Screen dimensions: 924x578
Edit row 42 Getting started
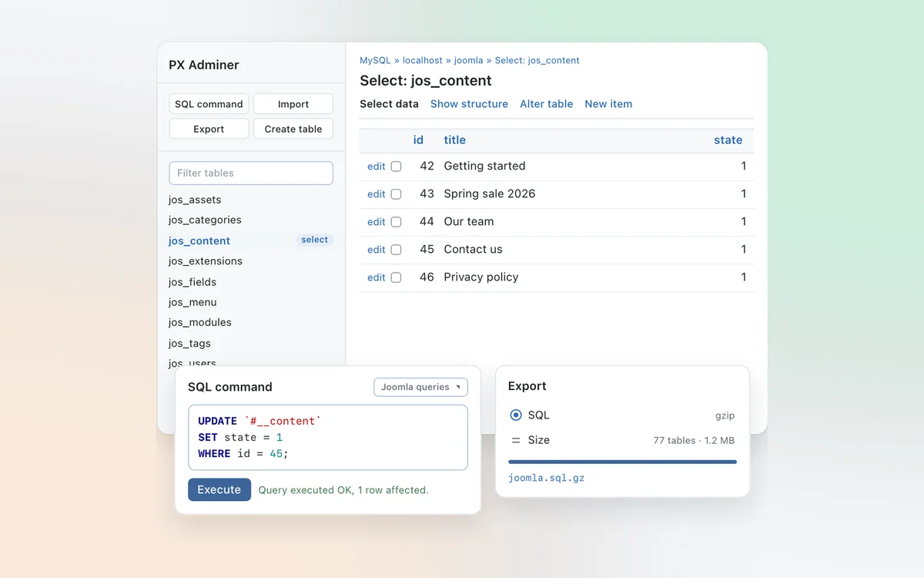tap(376, 166)
